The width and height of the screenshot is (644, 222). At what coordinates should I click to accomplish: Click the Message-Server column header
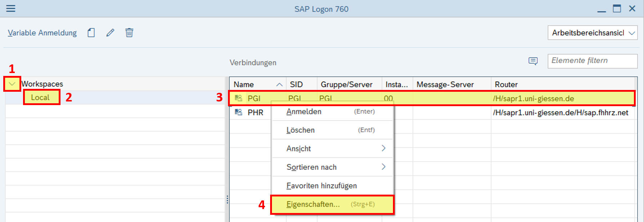452,84
